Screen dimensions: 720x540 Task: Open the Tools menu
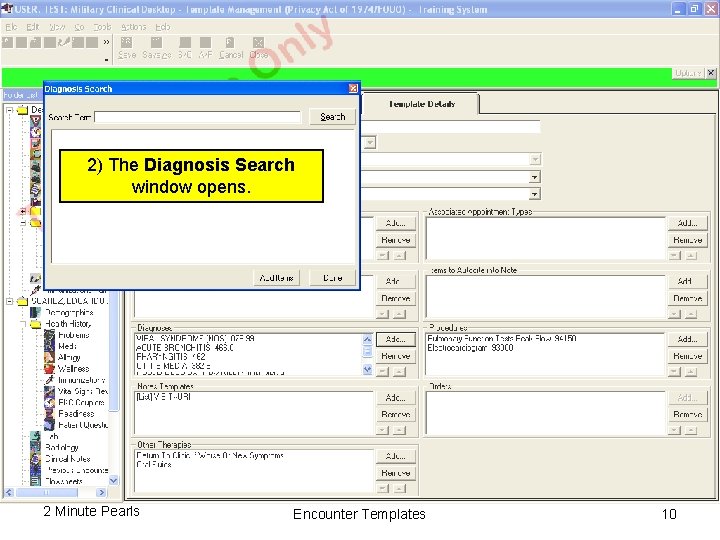[x=102, y=27]
